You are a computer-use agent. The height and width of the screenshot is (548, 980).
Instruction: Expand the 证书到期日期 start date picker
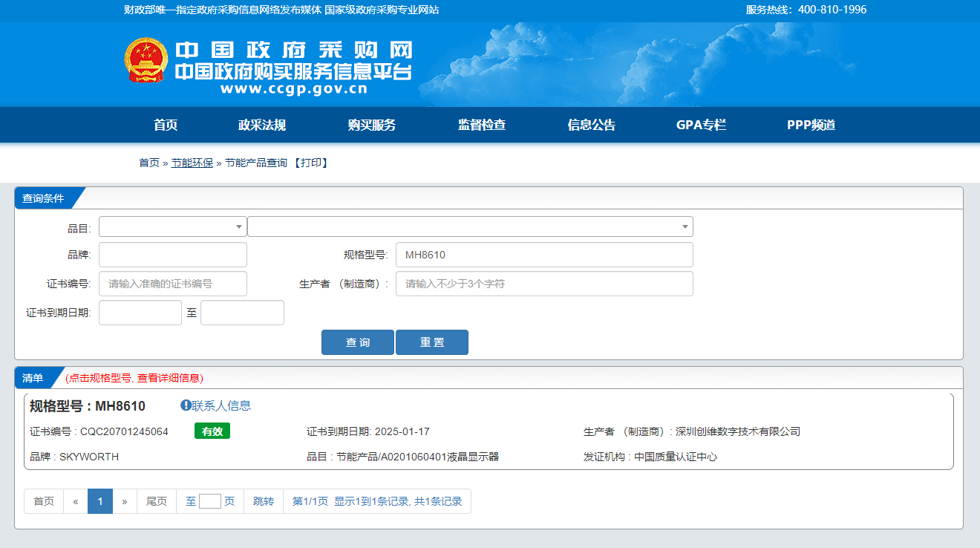[x=140, y=312]
